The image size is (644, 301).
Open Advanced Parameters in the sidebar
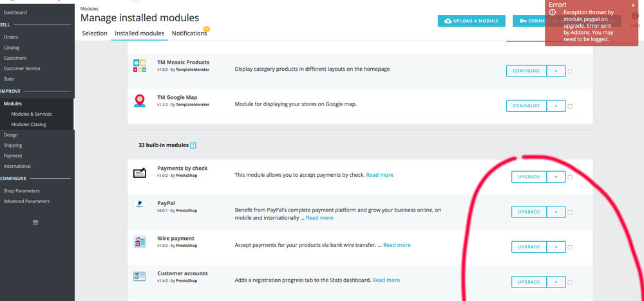[x=26, y=201]
